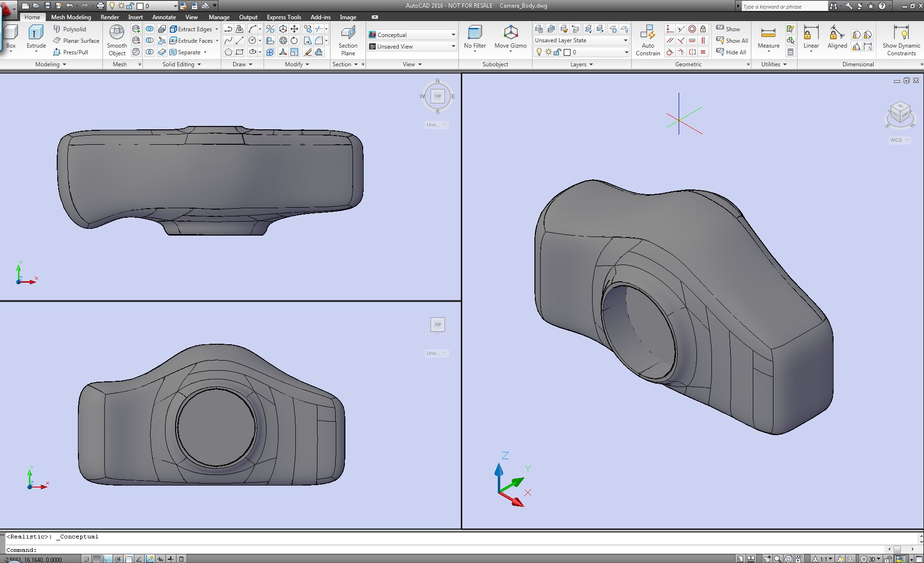Screen dimensions: 924x563
Task: Toggle Object Snap in status bar
Action: click(x=128, y=559)
